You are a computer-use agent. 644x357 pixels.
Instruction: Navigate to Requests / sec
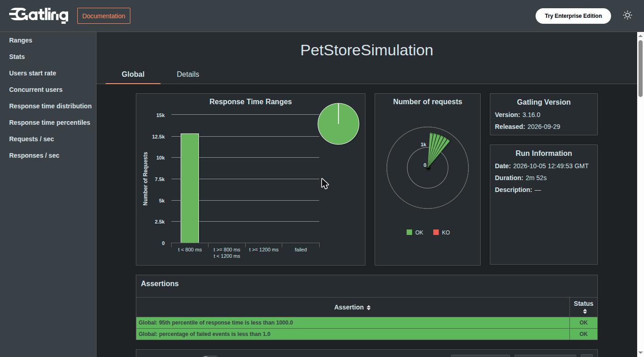[32, 139]
